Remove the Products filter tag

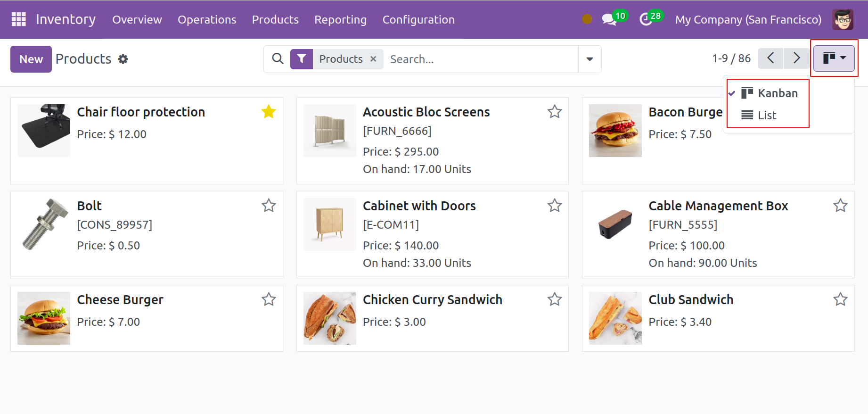(x=373, y=59)
